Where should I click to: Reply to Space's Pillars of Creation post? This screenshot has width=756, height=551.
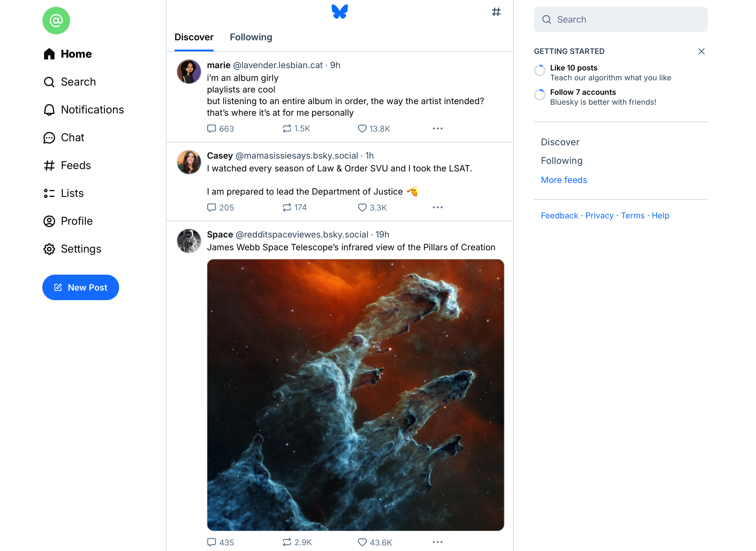(212, 542)
